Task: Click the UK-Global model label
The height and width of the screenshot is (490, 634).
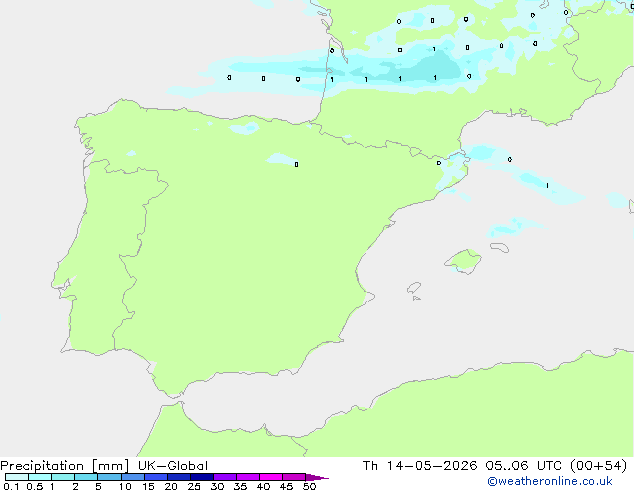Action: click(x=173, y=466)
